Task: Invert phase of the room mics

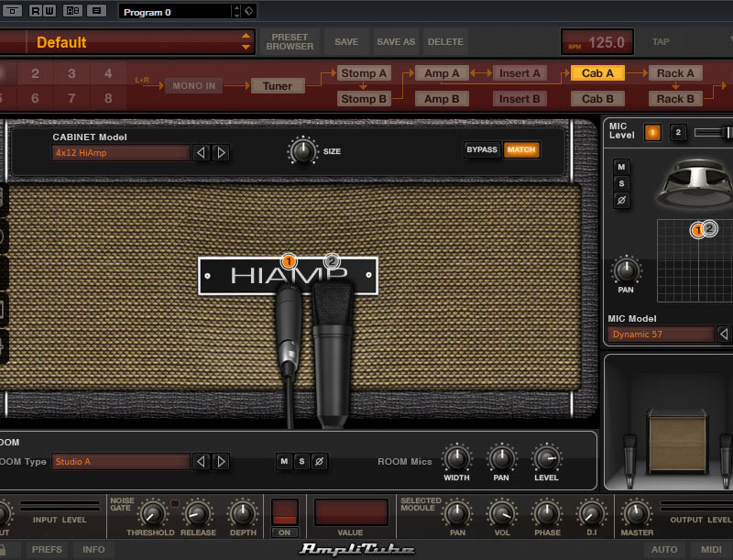Action: 319,461
